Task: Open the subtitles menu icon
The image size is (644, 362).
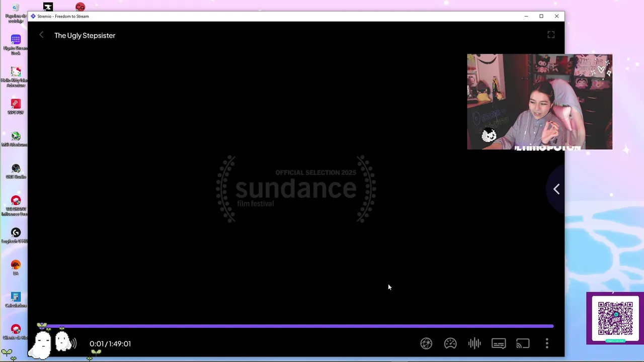Action: [x=499, y=344]
